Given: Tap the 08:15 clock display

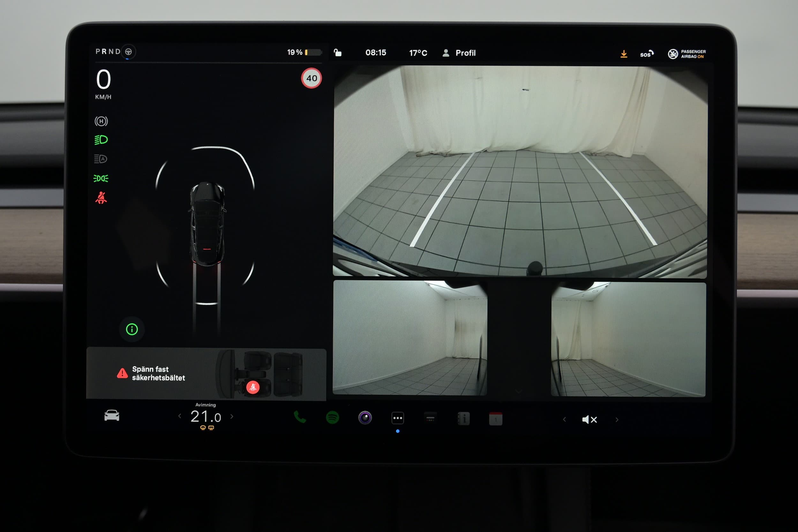Looking at the screenshot, I should point(376,53).
